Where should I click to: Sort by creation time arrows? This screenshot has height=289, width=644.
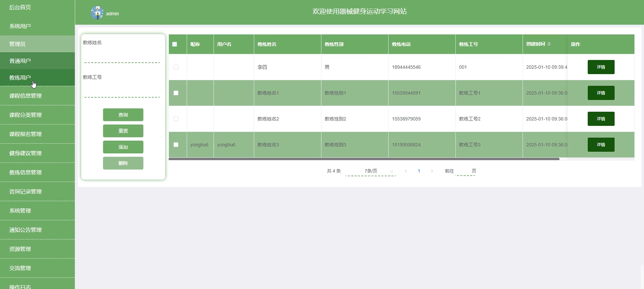[x=549, y=44]
